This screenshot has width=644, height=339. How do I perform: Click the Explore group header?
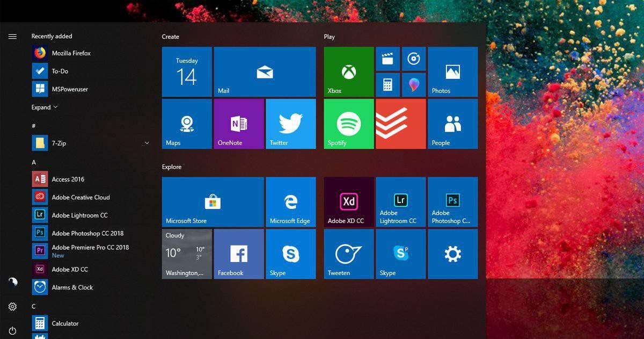tap(172, 167)
